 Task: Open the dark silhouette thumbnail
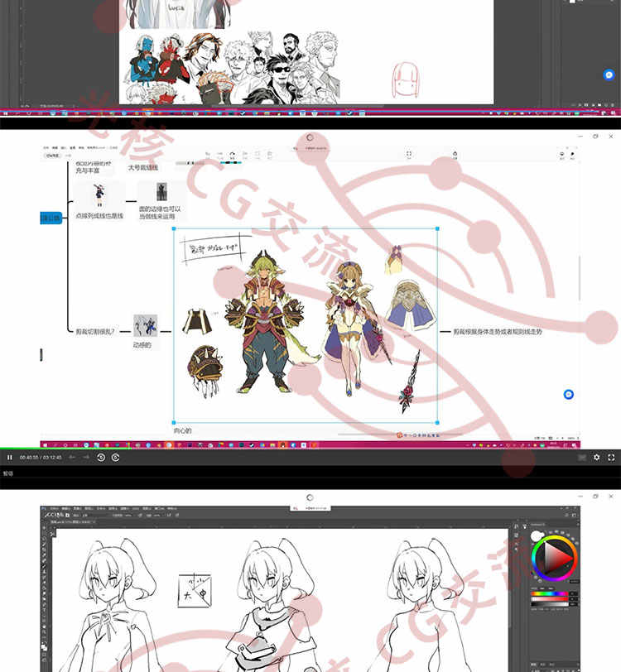point(161,191)
